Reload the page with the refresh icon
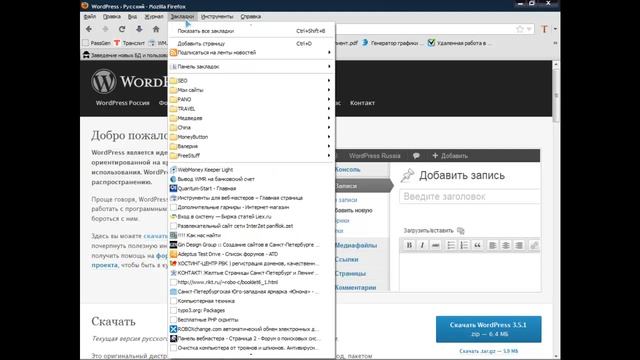The height and width of the screenshot is (360, 640). 122,29
